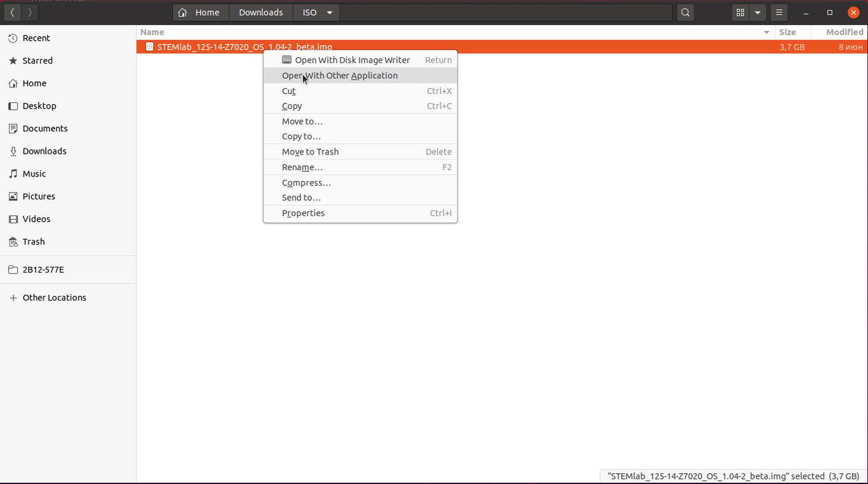Choose Cut from the context menu
Screen dimensions: 868x484
pyautogui.click(x=360, y=91)
